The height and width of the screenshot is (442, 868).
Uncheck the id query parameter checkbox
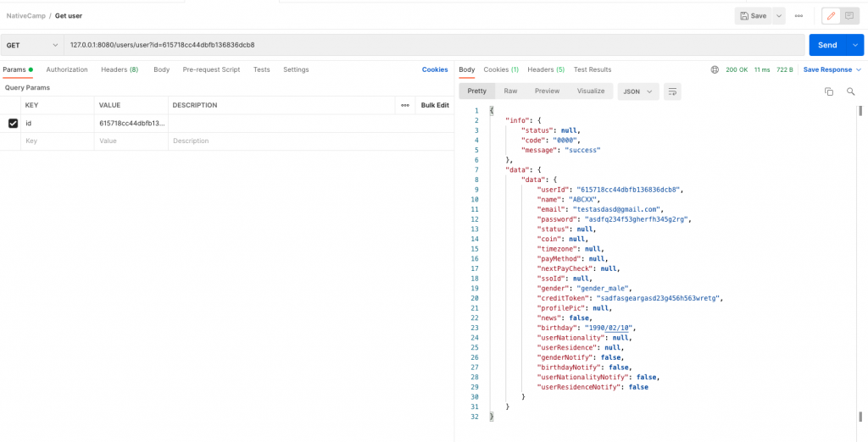click(13, 124)
